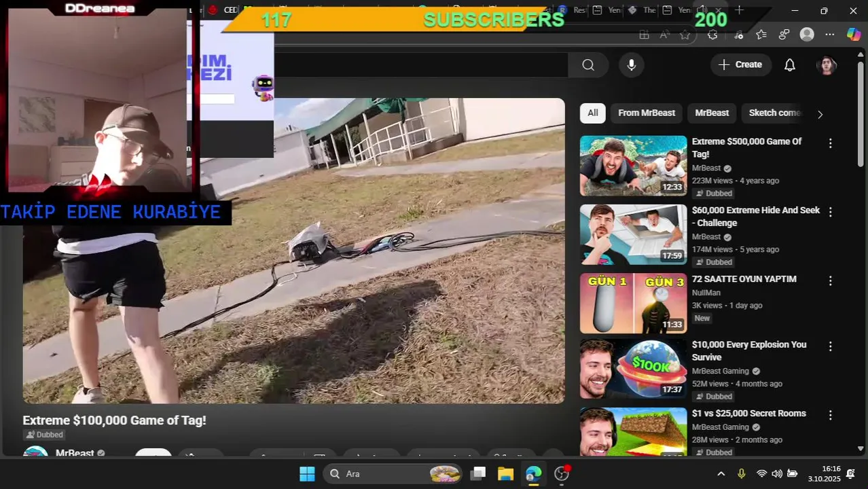
Task: Click thumbnail of $60,000 Hide And Seek video
Action: (633, 234)
